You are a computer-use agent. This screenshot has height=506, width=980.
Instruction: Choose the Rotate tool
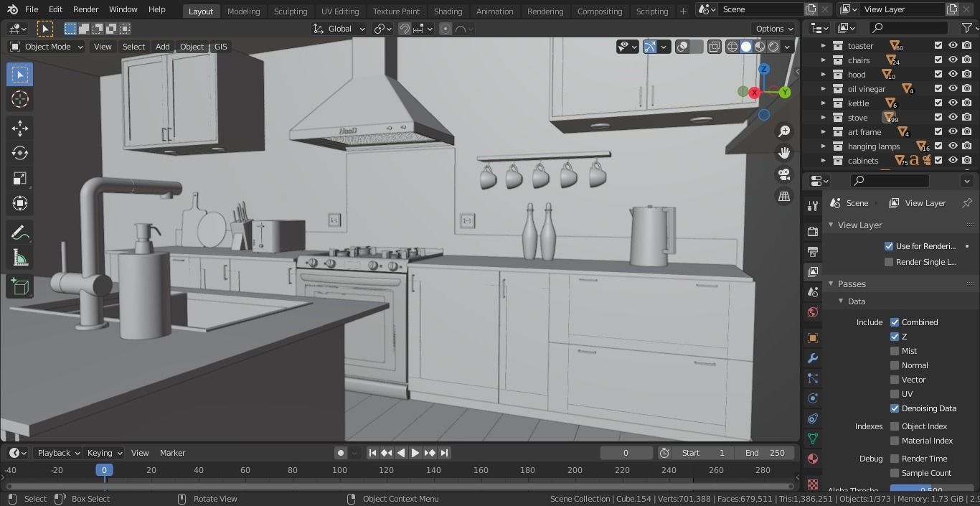point(20,153)
